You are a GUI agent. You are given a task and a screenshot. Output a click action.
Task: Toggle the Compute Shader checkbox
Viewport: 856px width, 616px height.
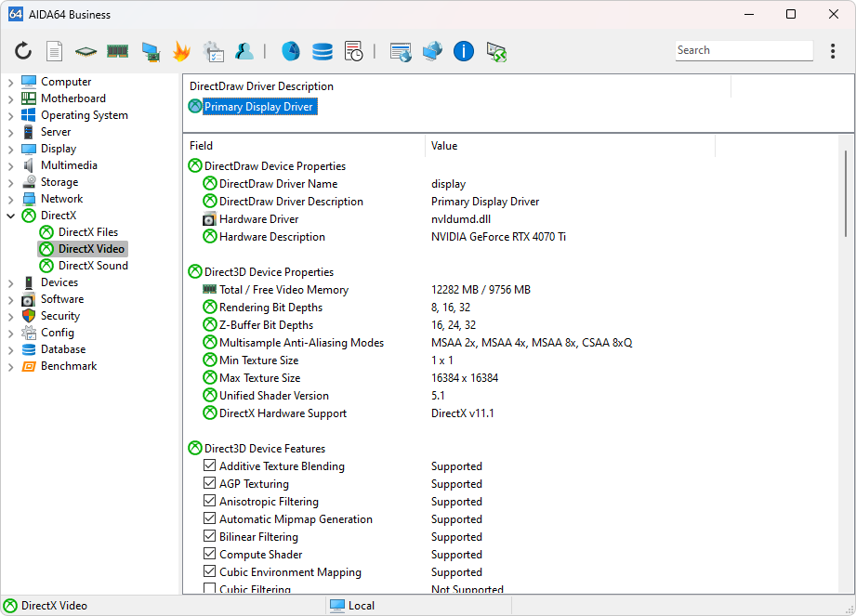point(209,555)
